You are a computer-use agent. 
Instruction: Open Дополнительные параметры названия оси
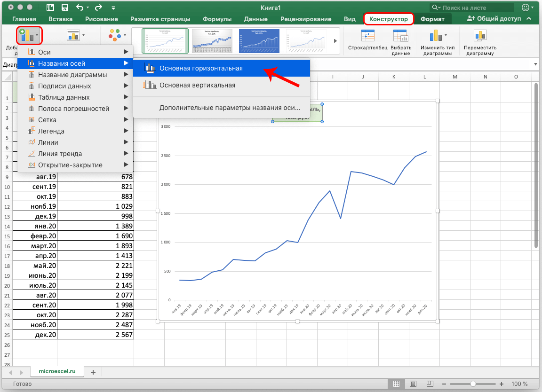pyautogui.click(x=222, y=108)
